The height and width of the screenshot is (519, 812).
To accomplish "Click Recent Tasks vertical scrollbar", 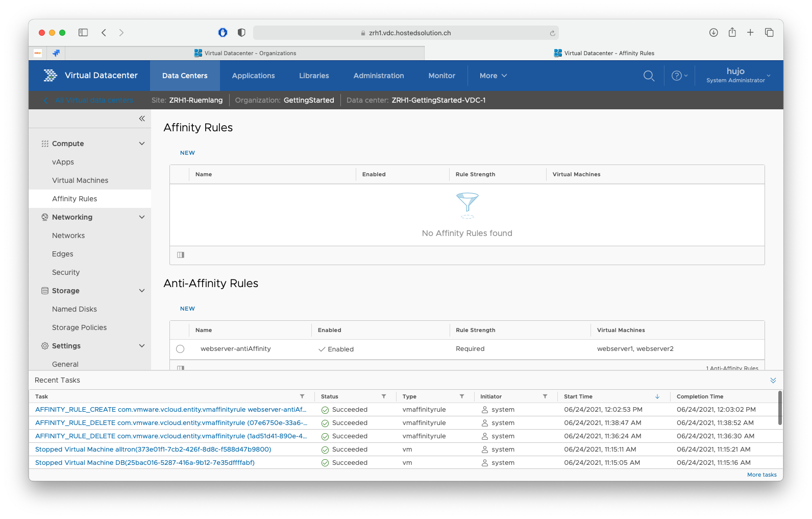I will 780,408.
